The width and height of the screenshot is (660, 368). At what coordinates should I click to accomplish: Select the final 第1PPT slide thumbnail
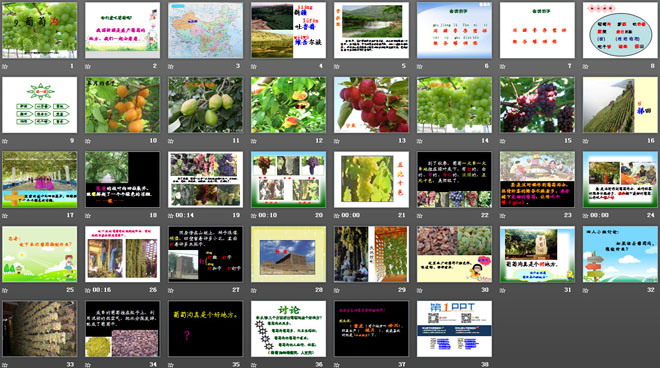(x=454, y=328)
